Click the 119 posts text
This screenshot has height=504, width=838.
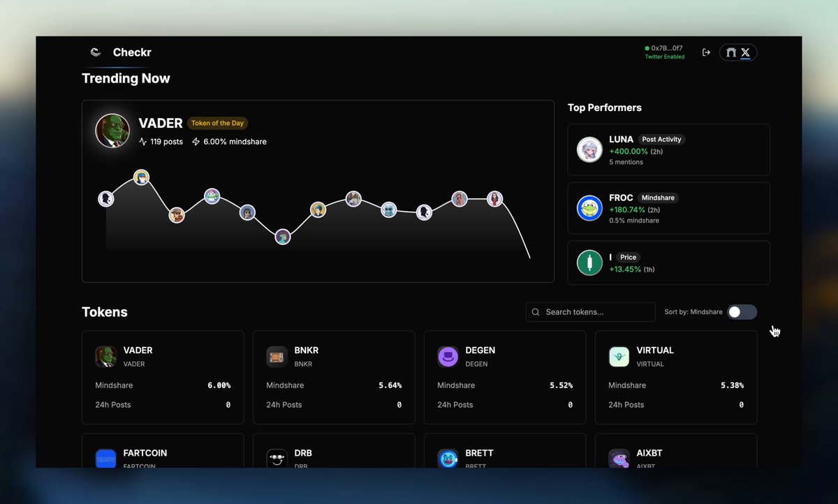point(166,142)
